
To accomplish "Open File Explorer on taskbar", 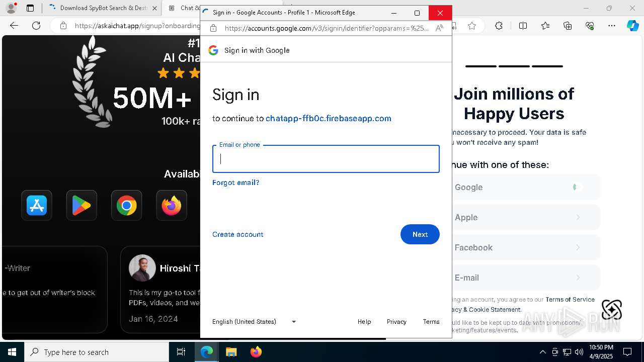I will (x=231, y=352).
